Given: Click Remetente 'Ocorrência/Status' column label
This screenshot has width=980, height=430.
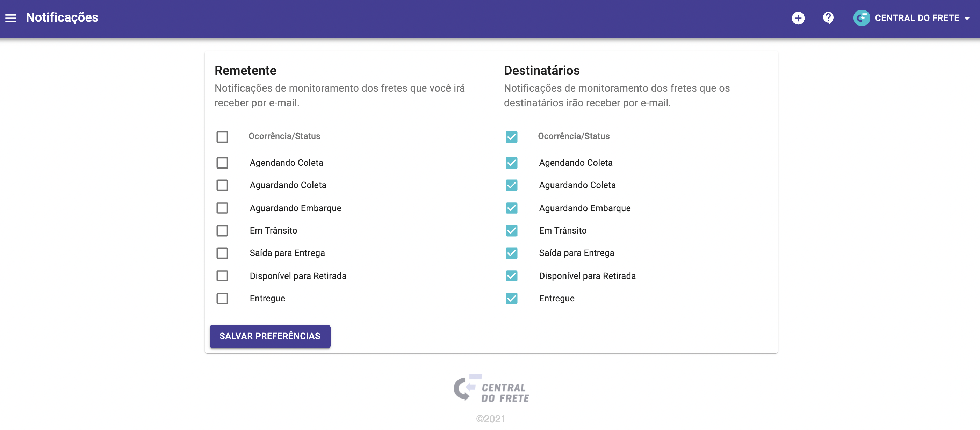Looking at the screenshot, I should pyautogui.click(x=284, y=136).
